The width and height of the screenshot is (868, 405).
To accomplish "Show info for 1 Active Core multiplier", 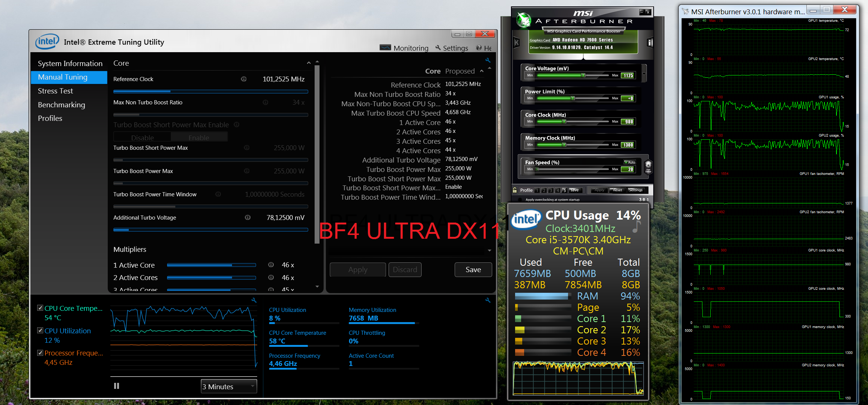I will coord(271,265).
